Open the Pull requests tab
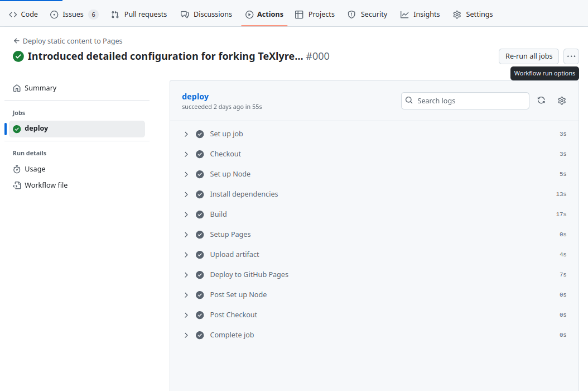The width and height of the screenshot is (588, 391). (x=139, y=15)
